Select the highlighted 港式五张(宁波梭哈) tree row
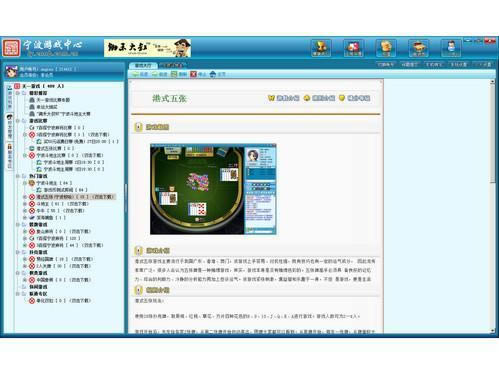Screen dimensions: 499x375 (x=75, y=197)
